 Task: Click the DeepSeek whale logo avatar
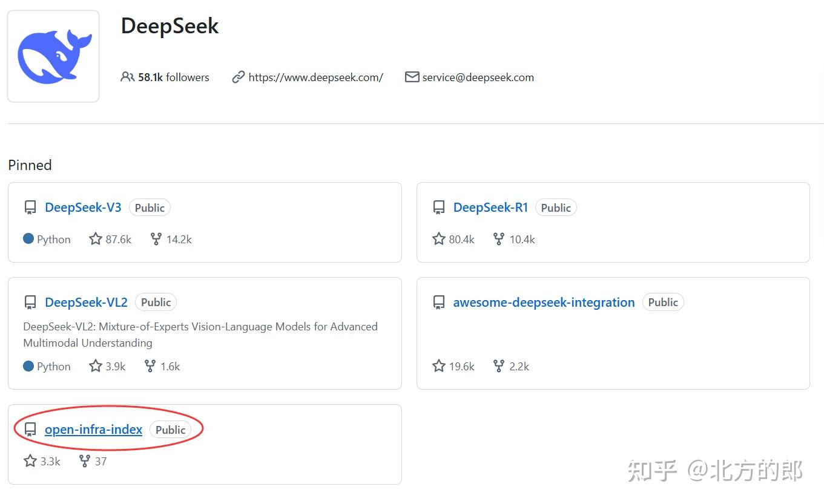(53, 55)
